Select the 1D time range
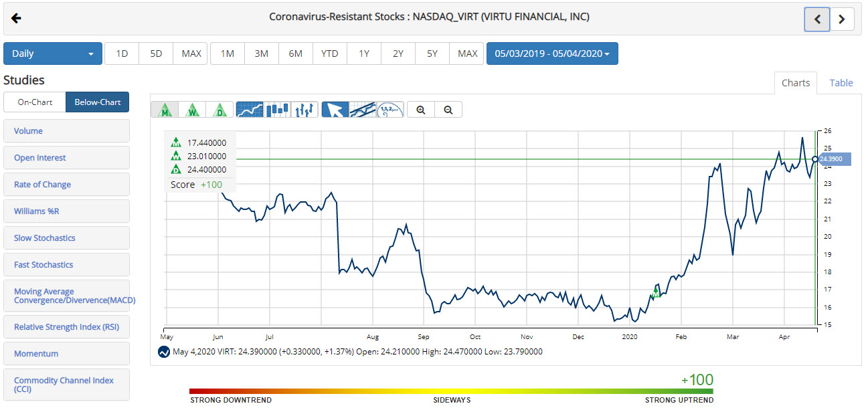The image size is (868, 418). coord(122,54)
